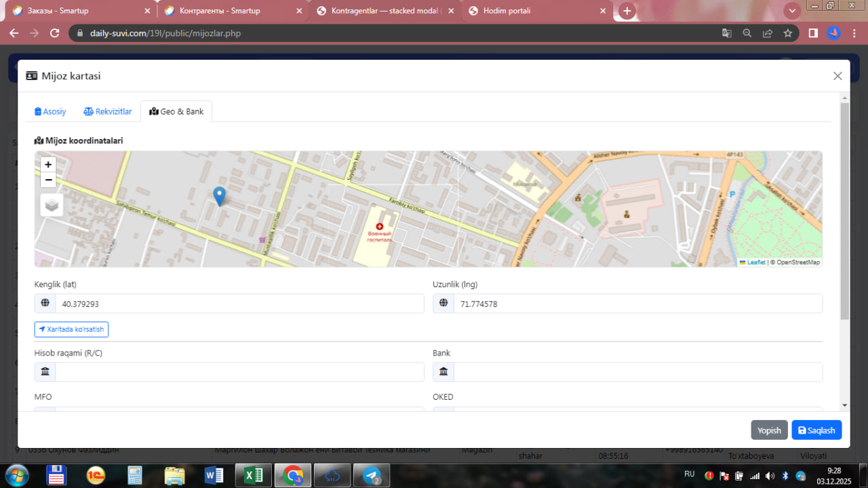Viewport: 868px width, 488px height.
Task: Zoom out on the map
Action: 48,180
